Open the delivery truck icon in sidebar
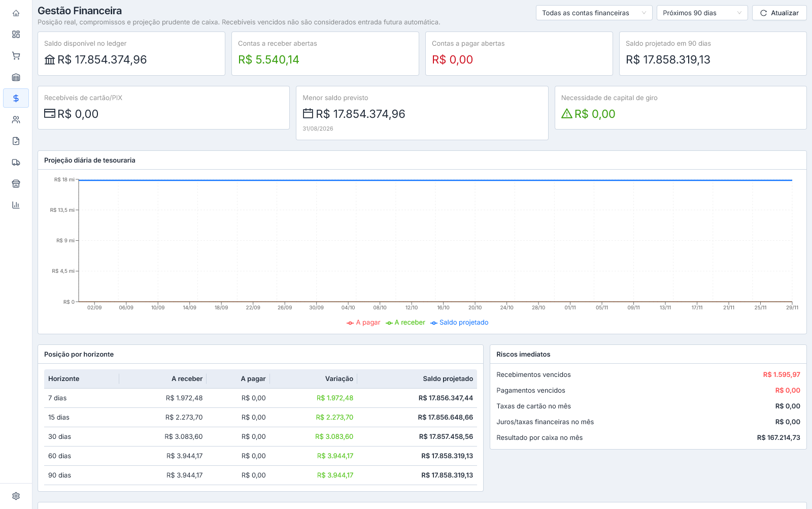The width and height of the screenshot is (812, 509). (16, 163)
